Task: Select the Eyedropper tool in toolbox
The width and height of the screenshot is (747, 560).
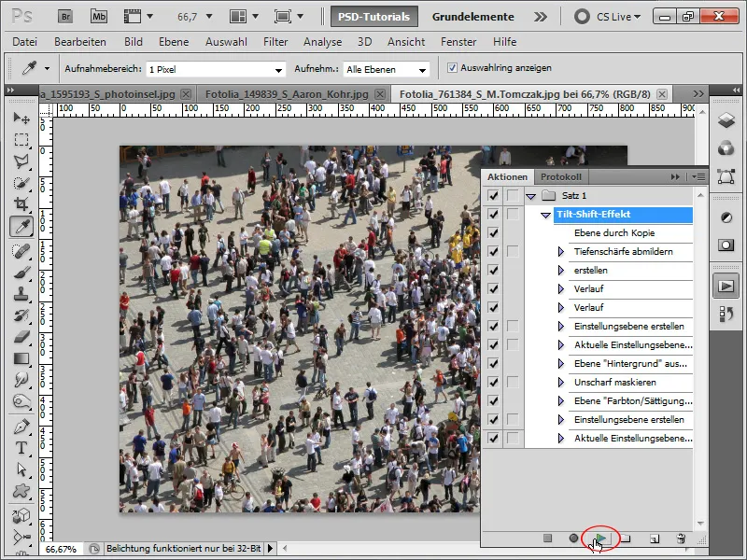Action: click(x=21, y=227)
